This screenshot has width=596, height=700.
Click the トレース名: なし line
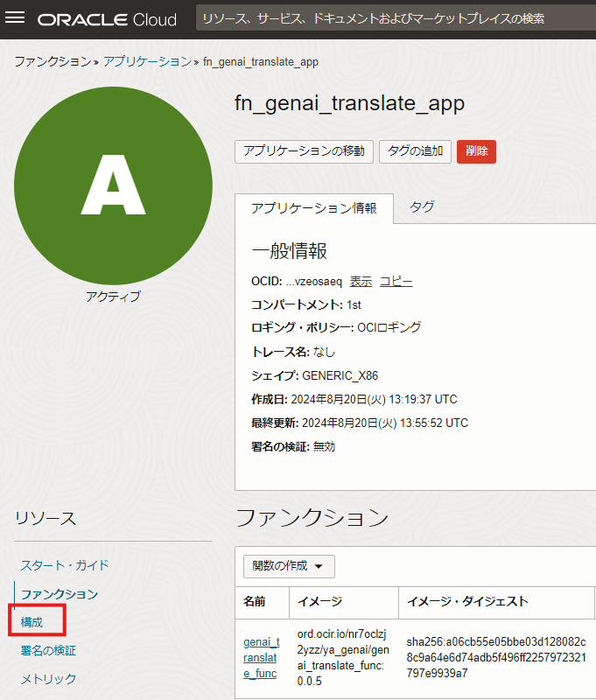(x=293, y=353)
